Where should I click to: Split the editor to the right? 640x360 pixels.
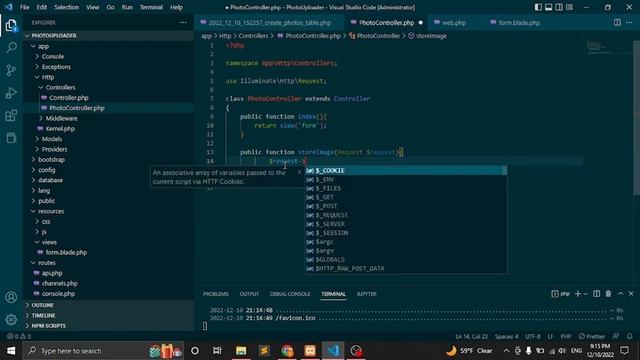[x=617, y=22]
